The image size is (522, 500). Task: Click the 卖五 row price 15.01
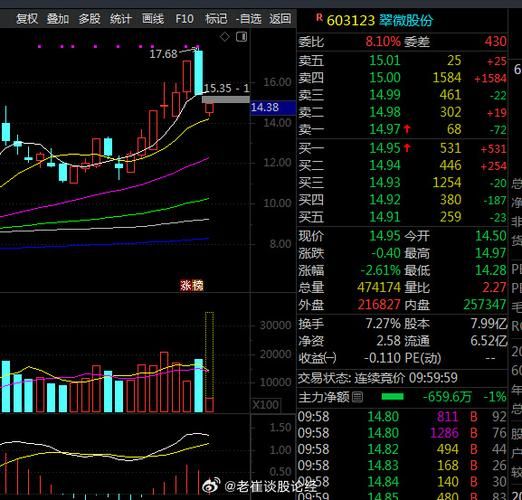pyautogui.click(x=385, y=61)
